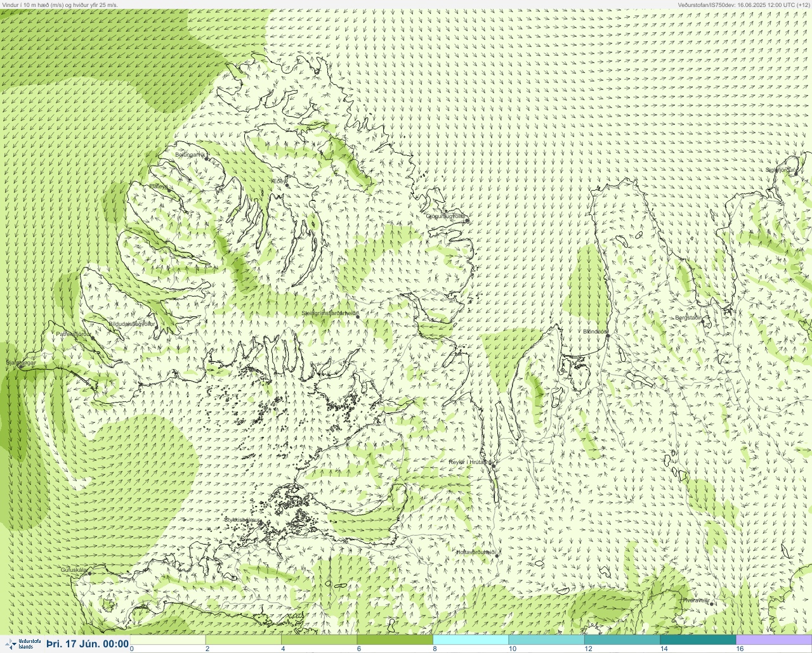Viewport: 812px width, 653px height.
Task: Click the Hveravellir station label
Action: click(695, 600)
